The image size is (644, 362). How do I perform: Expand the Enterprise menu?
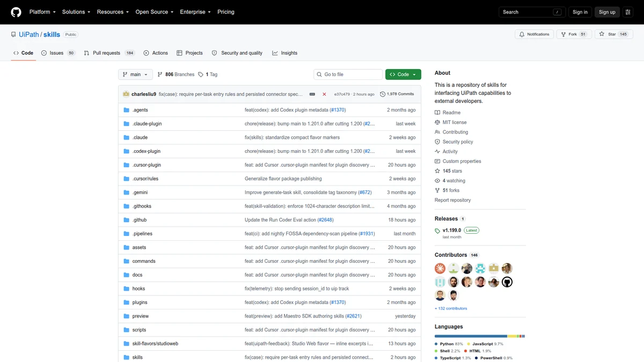click(x=195, y=12)
